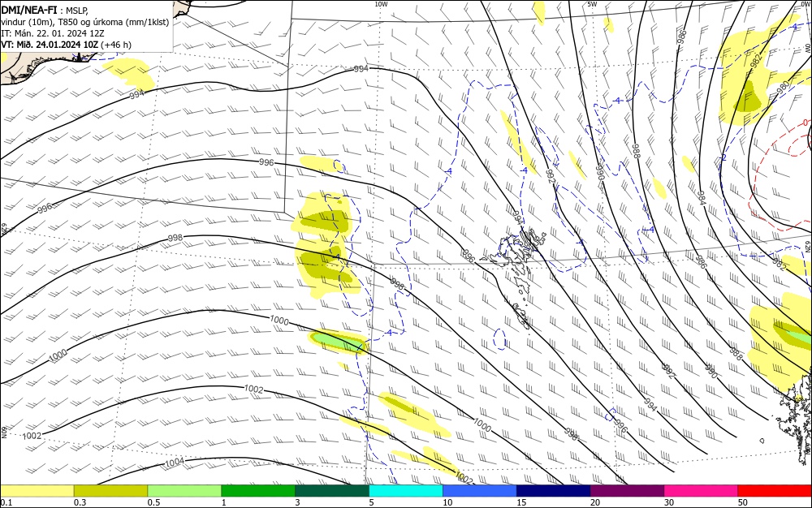The height and width of the screenshot is (508, 812).
Task: Click the '984' isobar label
Action: pos(701,198)
